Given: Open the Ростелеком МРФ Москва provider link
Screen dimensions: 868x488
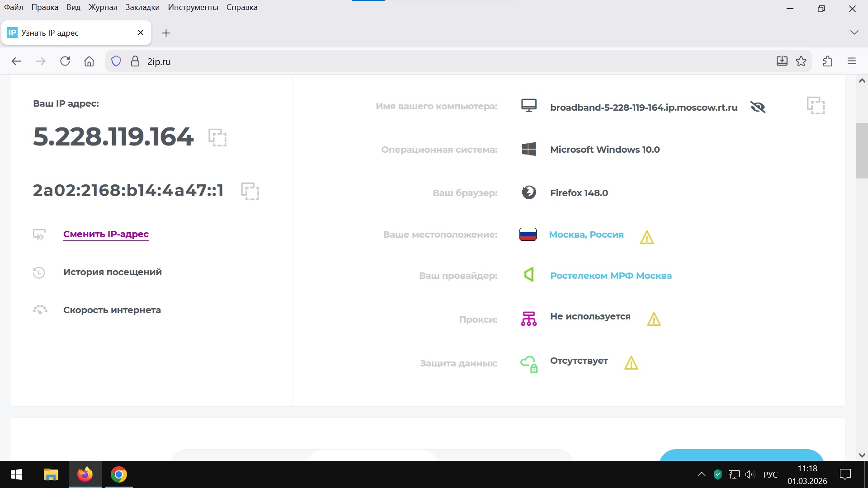Looking at the screenshot, I should point(610,276).
